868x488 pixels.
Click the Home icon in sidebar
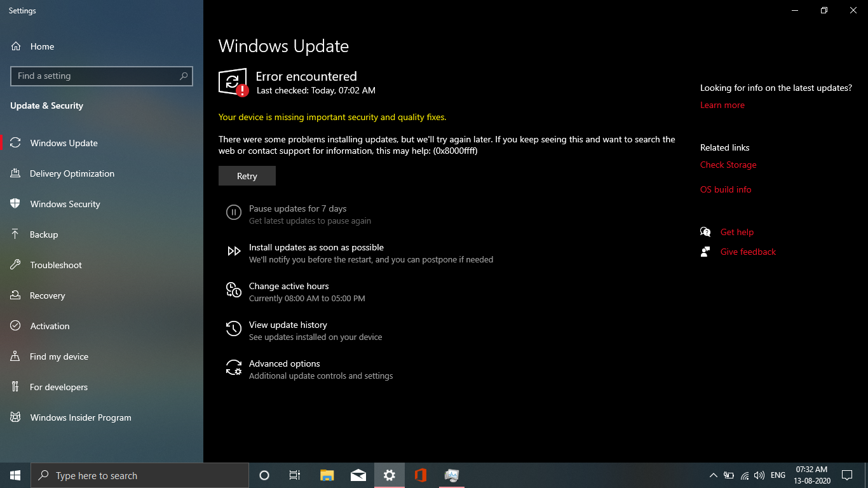click(16, 46)
